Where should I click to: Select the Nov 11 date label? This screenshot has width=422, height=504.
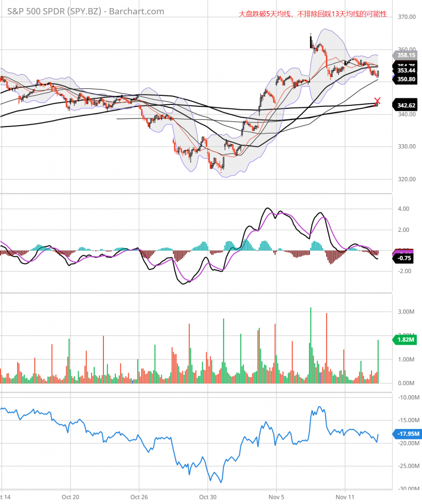(345, 496)
